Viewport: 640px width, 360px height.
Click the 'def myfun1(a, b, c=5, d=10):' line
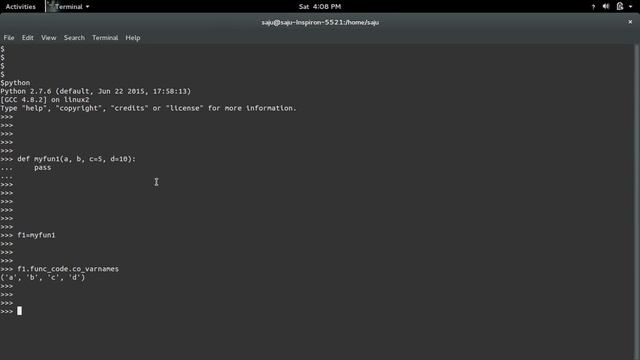(68, 159)
